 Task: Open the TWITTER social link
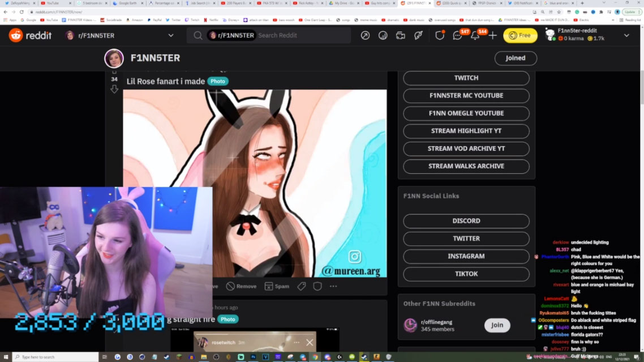click(466, 239)
